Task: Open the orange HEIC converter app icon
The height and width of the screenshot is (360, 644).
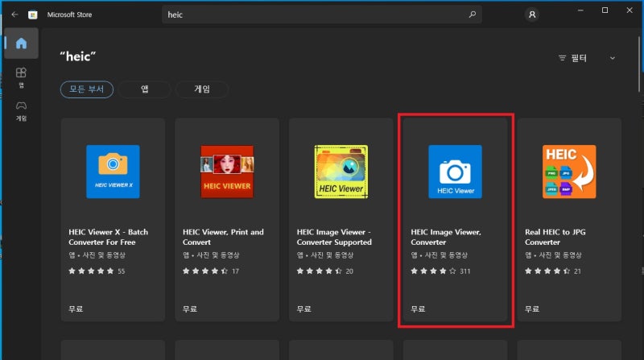Action: (x=569, y=172)
